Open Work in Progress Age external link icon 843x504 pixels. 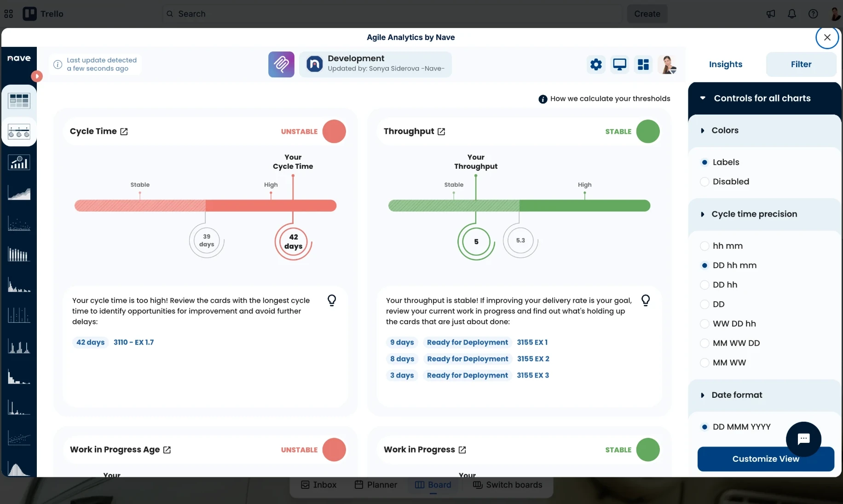coord(167,450)
